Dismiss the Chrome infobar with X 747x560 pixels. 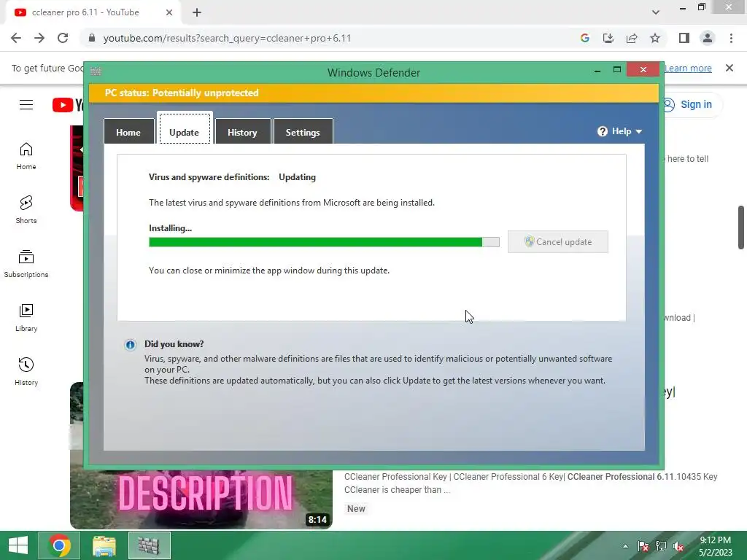tap(729, 68)
